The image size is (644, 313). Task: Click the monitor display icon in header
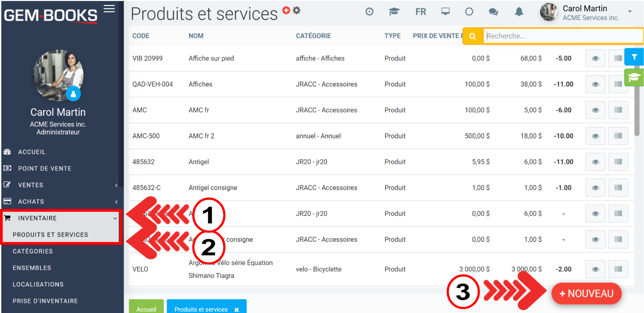coord(445,12)
